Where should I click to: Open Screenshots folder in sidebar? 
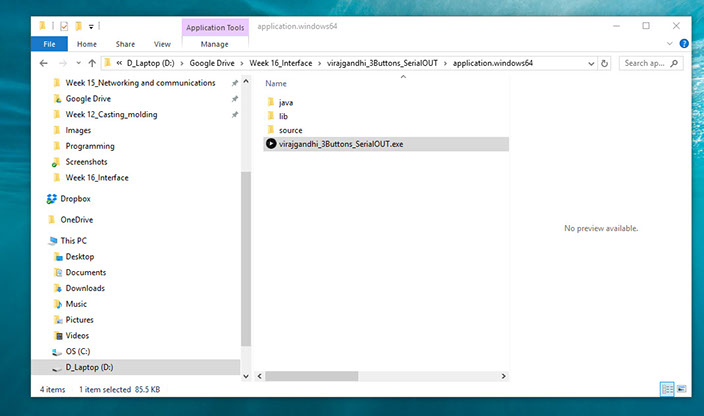click(86, 162)
